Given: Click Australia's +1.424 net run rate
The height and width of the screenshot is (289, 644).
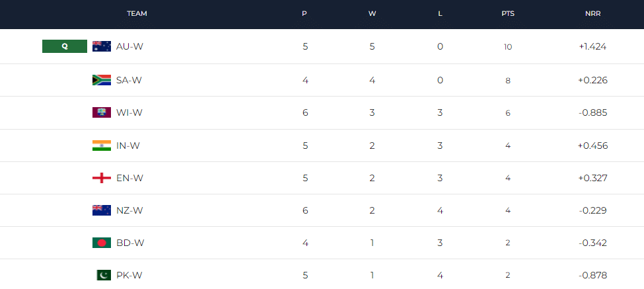Looking at the screenshot, I should pyautogui.click(x=592, y=46).
